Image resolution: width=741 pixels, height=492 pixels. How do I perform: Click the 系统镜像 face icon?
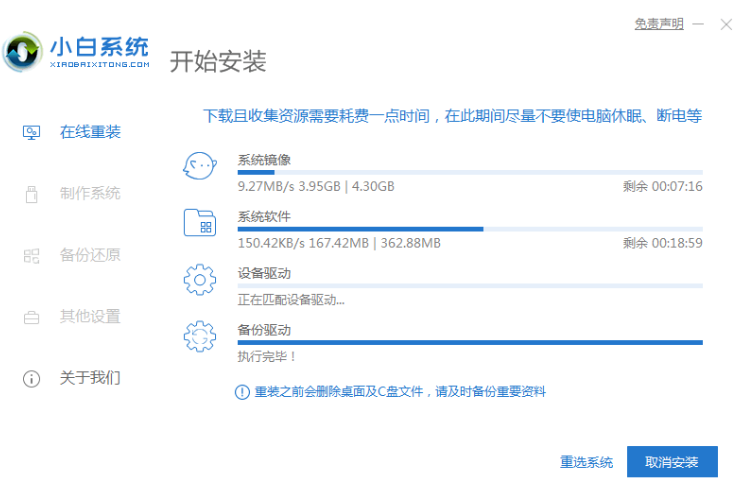[x=200, y=167]
